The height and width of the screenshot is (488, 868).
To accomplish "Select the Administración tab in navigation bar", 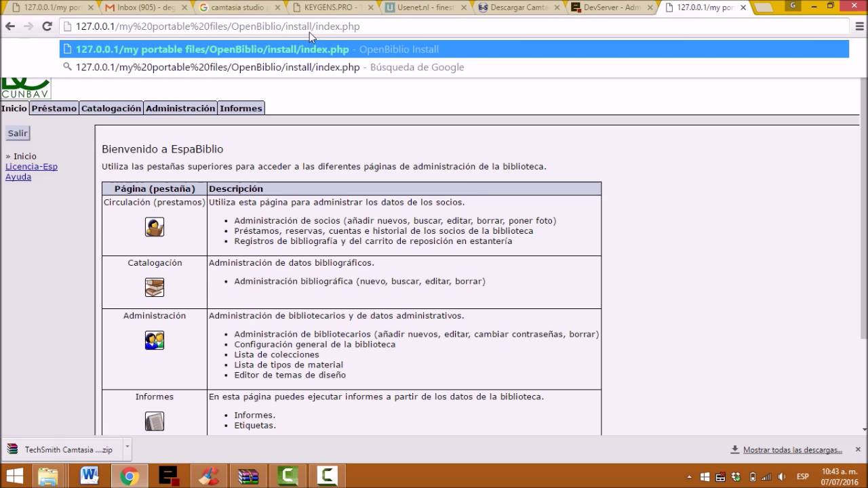I will (x=180, y=108).
